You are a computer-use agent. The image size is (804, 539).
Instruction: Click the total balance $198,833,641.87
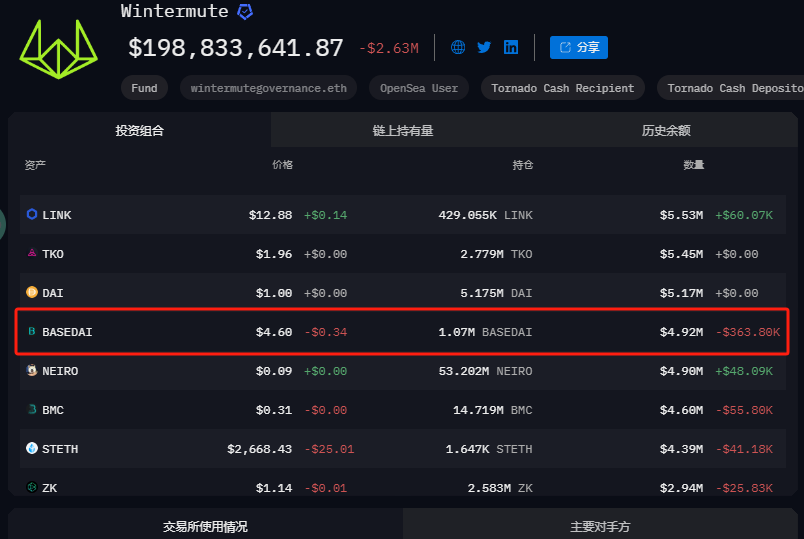[235, 48]
